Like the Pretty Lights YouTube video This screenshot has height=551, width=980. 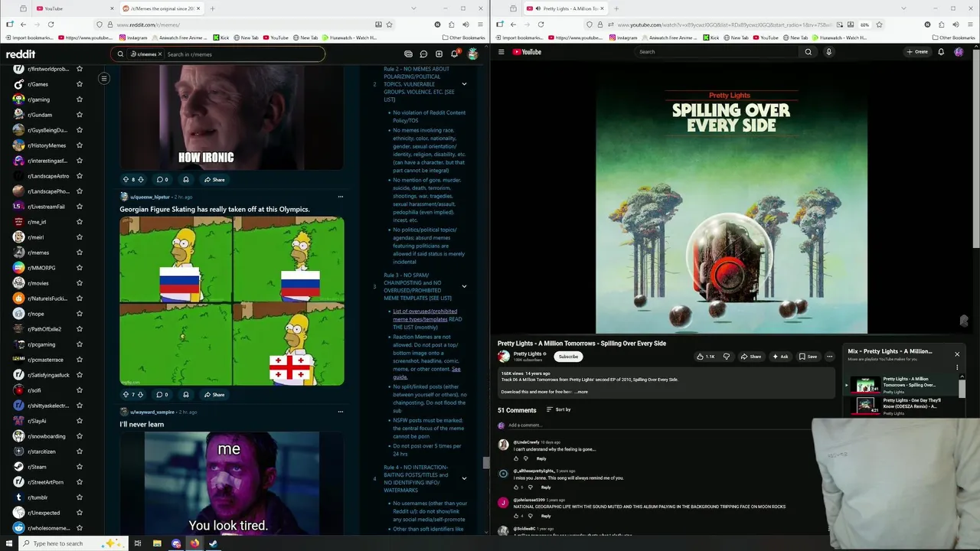[706, 357]
